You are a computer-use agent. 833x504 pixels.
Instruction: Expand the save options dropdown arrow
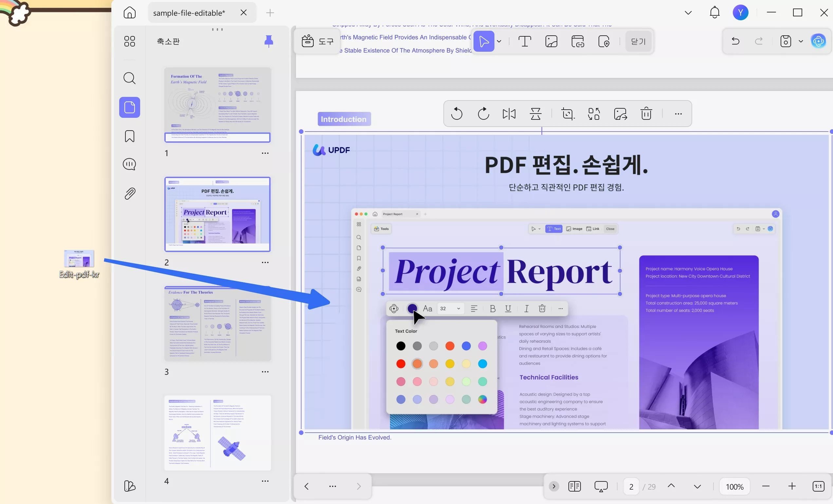tap(801, 41)
